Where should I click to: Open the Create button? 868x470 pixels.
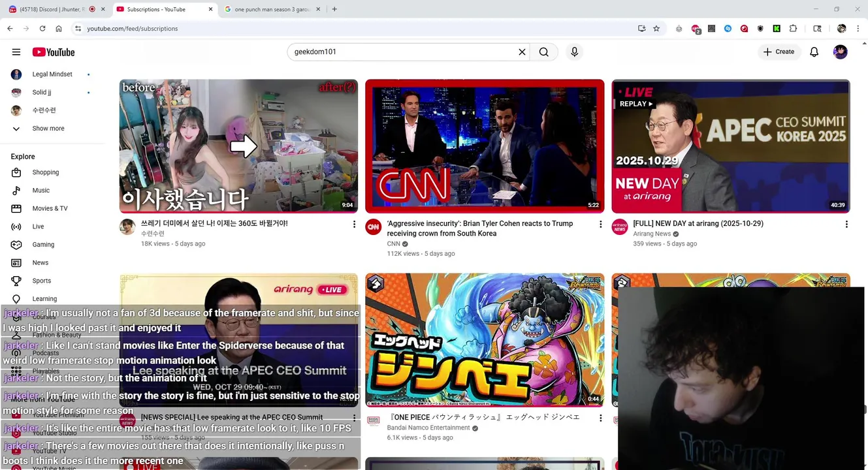[779, 52]
